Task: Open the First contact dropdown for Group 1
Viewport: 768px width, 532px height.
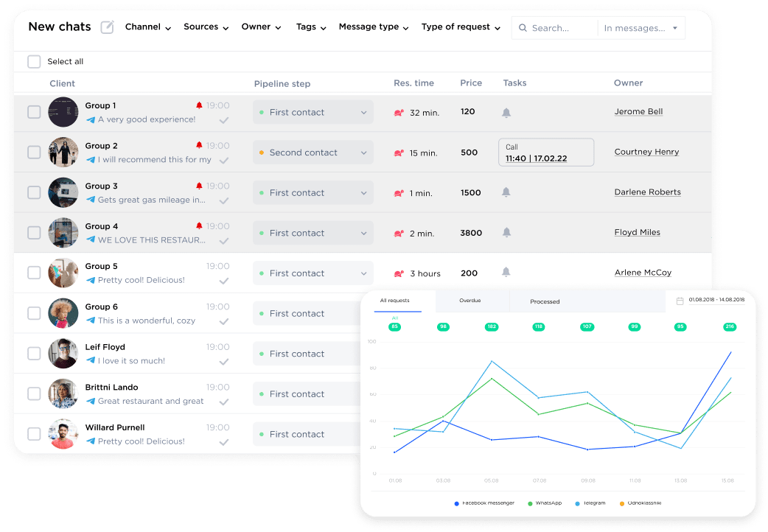Action: point(313,112)
